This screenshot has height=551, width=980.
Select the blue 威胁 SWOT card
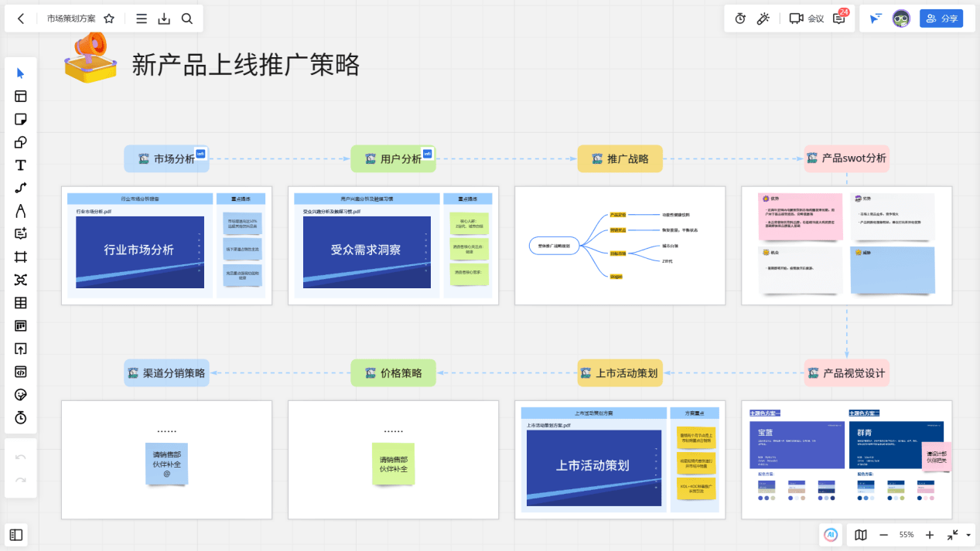[893, 270]
